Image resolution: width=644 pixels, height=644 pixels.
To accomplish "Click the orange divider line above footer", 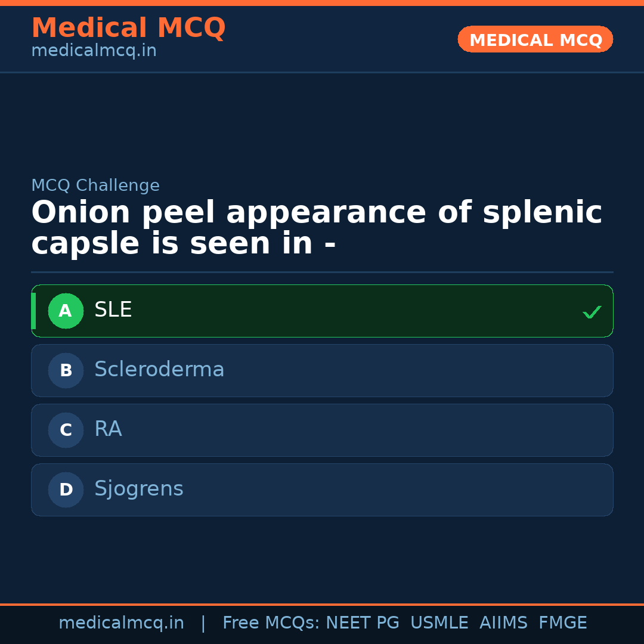I will pos(322,602).
